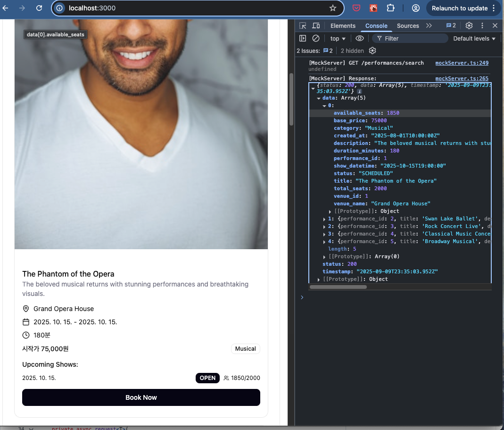Open the mockServer.ts:249 source link

462,63
